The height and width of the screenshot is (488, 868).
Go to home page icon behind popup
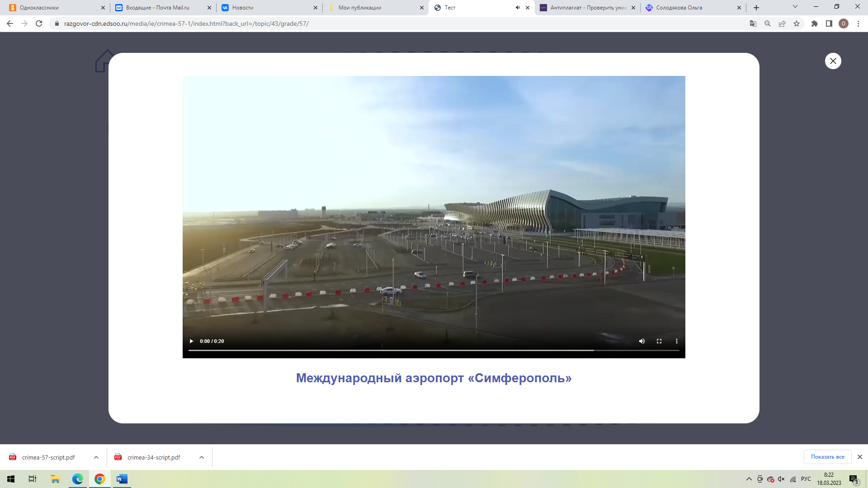102,61
